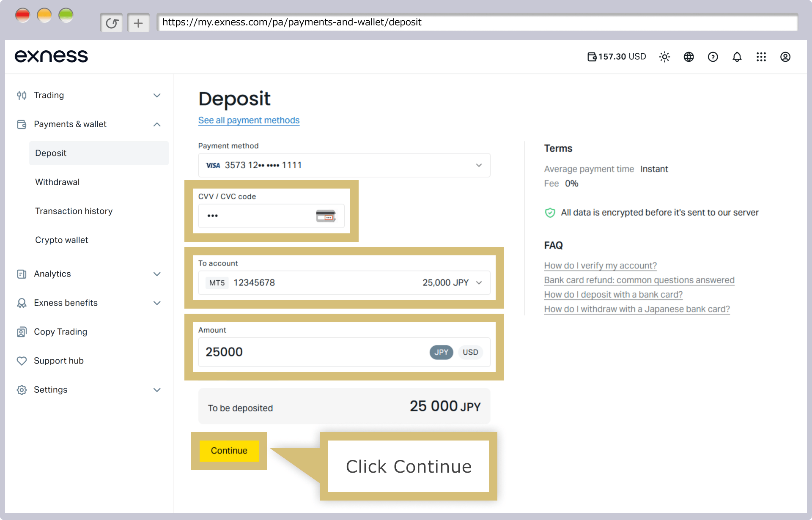The height and width of the screenshot is (520, 812).
Task: Click the encryption shield icon
Action: (x=550, y=213)
